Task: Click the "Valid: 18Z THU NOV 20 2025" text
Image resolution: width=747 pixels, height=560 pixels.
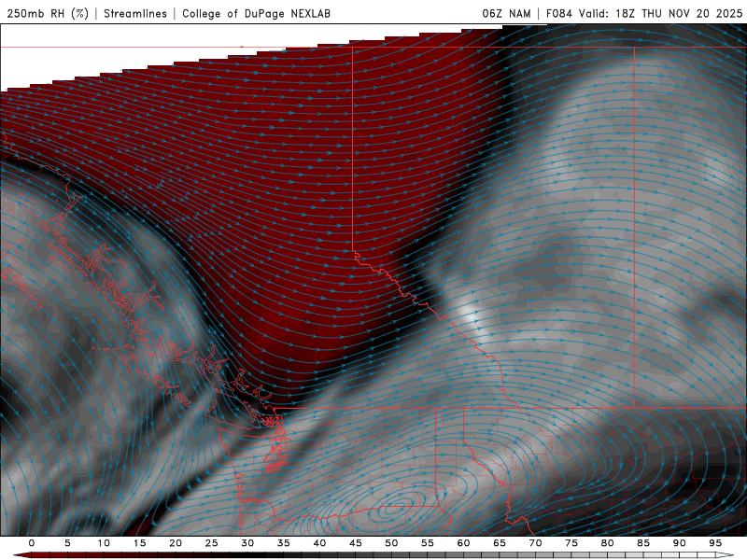Action: 661,13
